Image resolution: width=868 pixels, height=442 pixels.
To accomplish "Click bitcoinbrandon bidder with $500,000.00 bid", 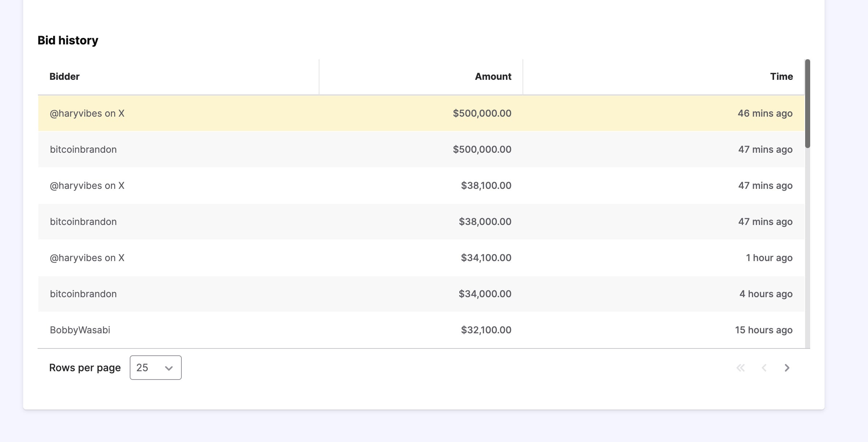I will coord(83,149).
